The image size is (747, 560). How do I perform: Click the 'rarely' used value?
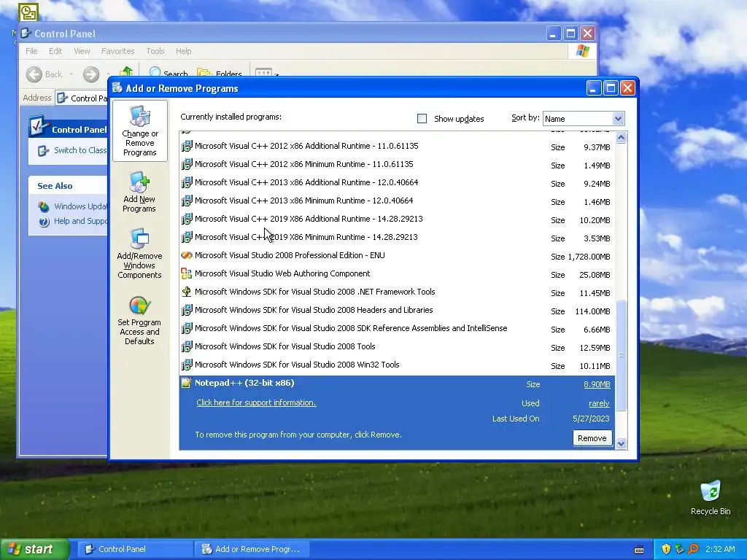tap(599, 403)
